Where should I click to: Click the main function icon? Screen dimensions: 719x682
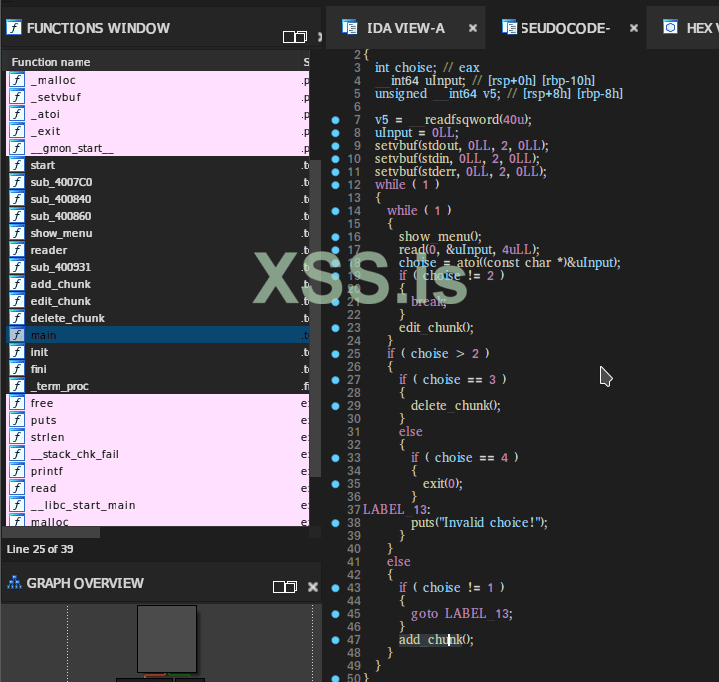click(17, 335)
